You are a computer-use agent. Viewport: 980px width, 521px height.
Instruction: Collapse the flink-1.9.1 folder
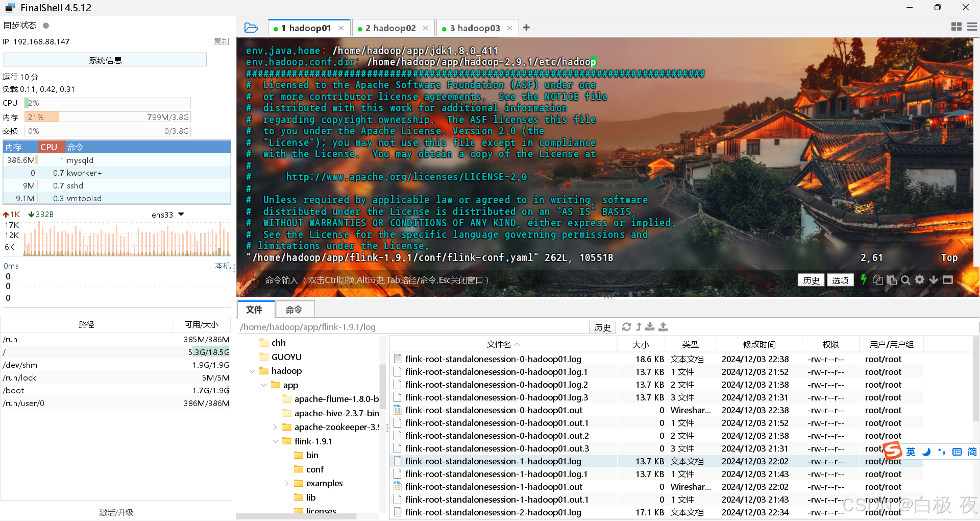click(275, 441)
